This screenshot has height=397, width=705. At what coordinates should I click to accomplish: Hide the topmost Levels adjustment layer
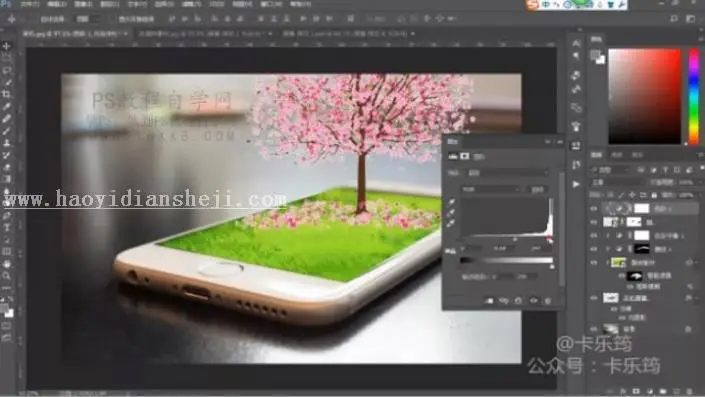click(594, 209)
